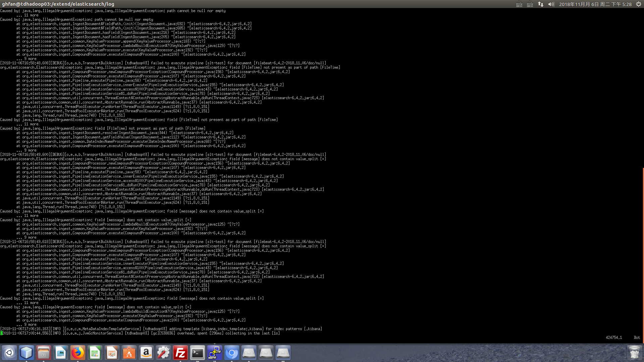Image resolution: width=644 pixels, height=362 pixels.
Task: Open the Trash icon in dock
Action: (634, 353)
